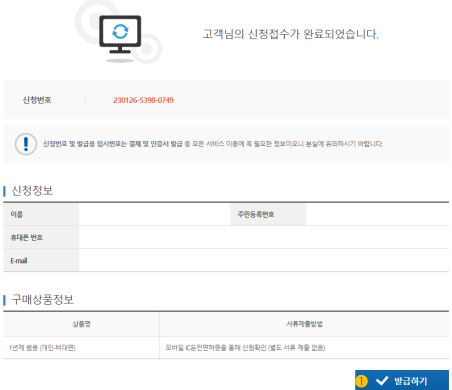The width and height of the screenshot is (452, 390).
Task: Click the 신청정보 section heading
Action: [x=32, y=191]
